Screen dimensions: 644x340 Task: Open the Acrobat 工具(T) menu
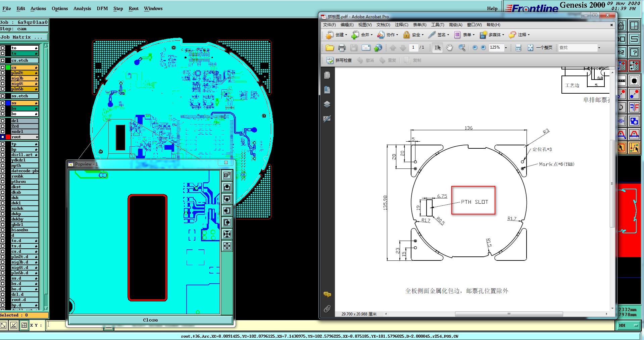pyautogui.click(x=438, y=25)
